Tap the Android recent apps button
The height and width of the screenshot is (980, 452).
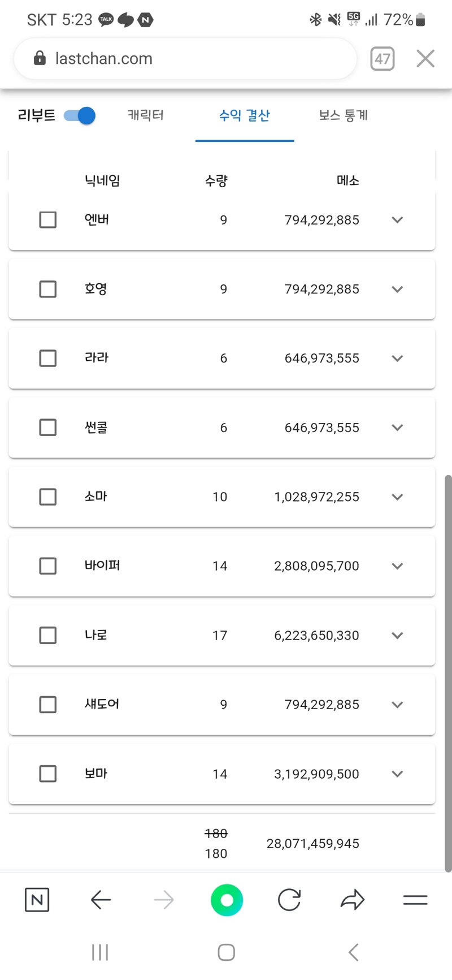click(100, 952)
